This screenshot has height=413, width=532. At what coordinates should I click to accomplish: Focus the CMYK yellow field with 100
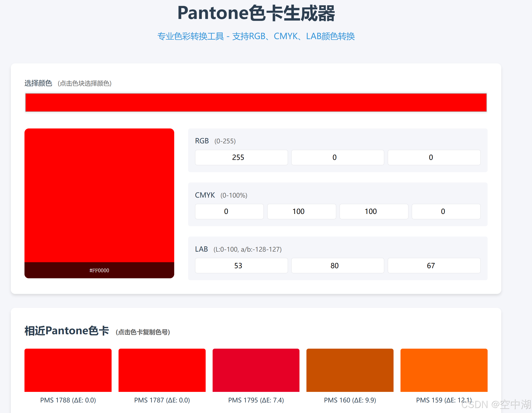[x=374, y=211]
